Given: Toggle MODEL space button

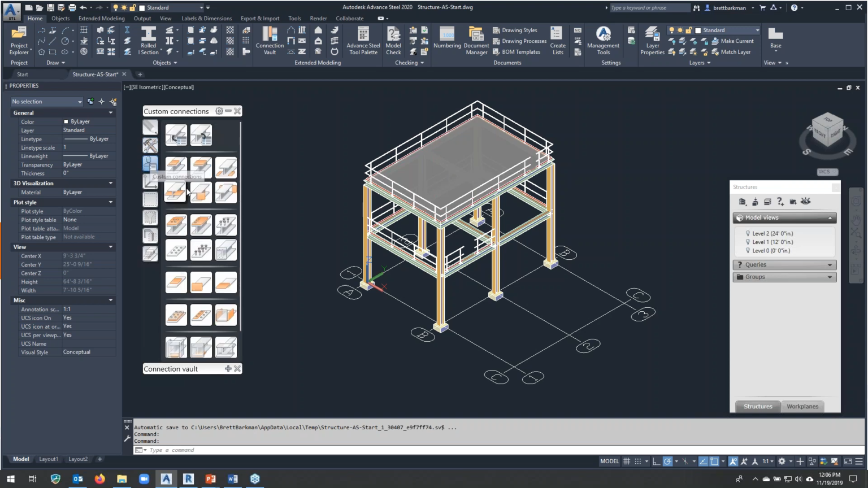Looking at the screenshot, I should pyautogui.click(x=609, y=461).
